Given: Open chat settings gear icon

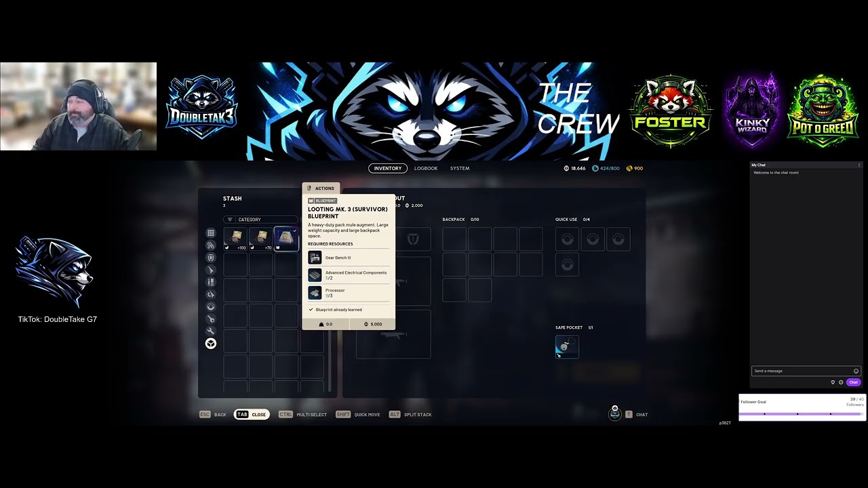Looking at the screenshot, I should [841, 382].
